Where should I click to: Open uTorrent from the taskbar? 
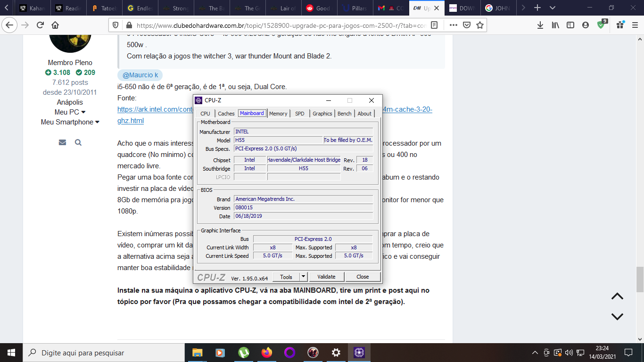(243, 353)
